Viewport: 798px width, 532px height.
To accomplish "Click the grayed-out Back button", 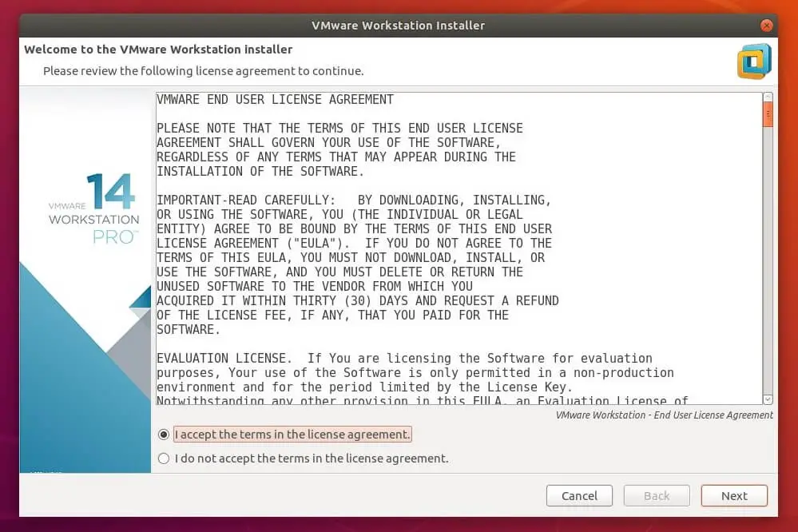I will 657,495.
